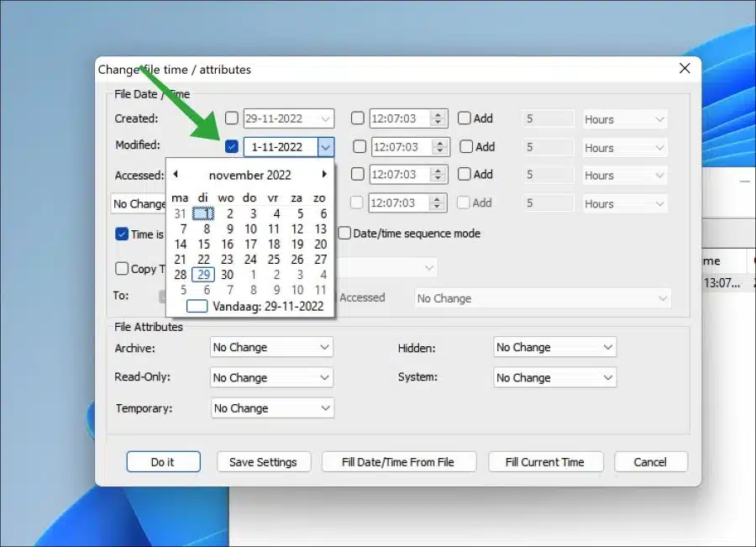Select November 1 in the calendar
756x547 pixels.
(203, 213)
